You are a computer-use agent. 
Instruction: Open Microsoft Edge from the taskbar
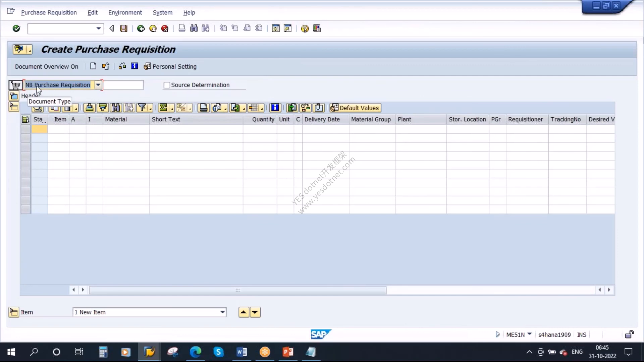tap(196, 352)
